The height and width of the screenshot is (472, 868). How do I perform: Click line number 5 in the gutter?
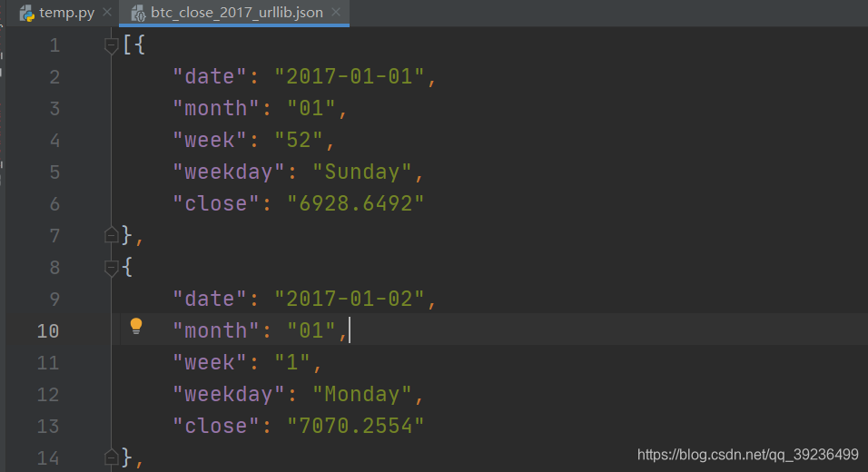[54, 172]
